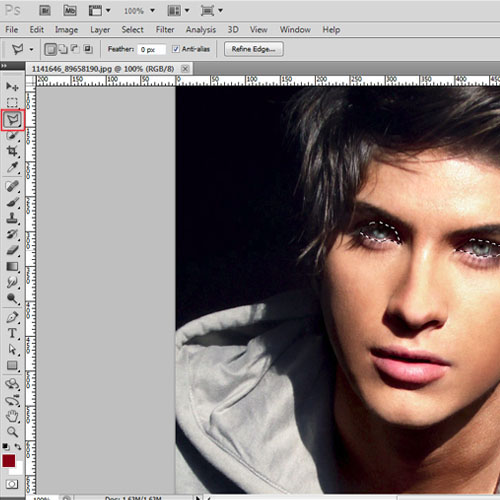The width and height of the screenshot is (500, 500).
Task: Select the Clone Stamp tool
Action: 12,218
